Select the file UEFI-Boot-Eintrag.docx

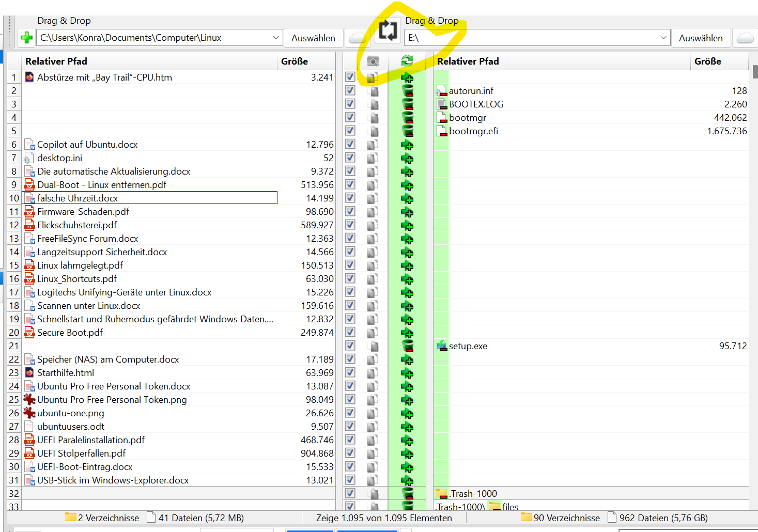click(85, 467)
